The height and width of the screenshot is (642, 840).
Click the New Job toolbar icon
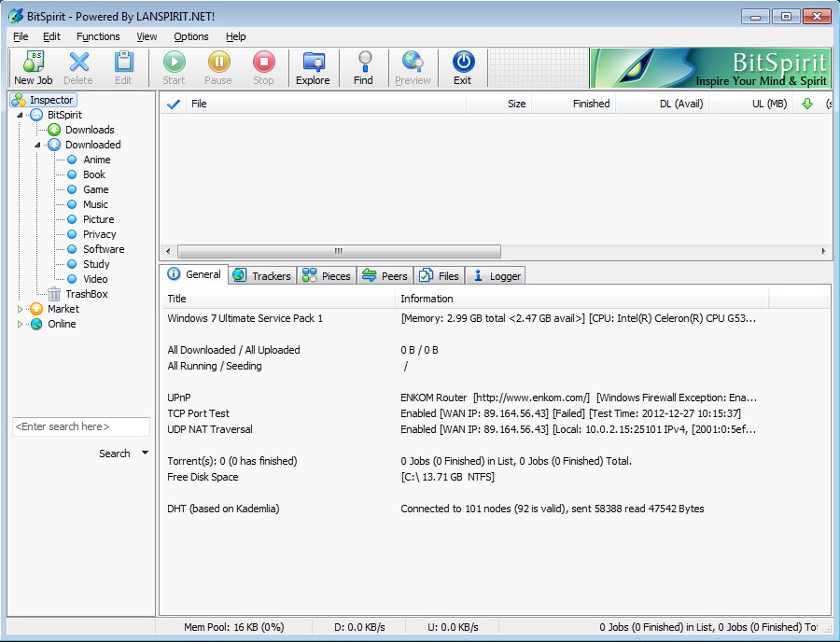click(x=33, y=63)
